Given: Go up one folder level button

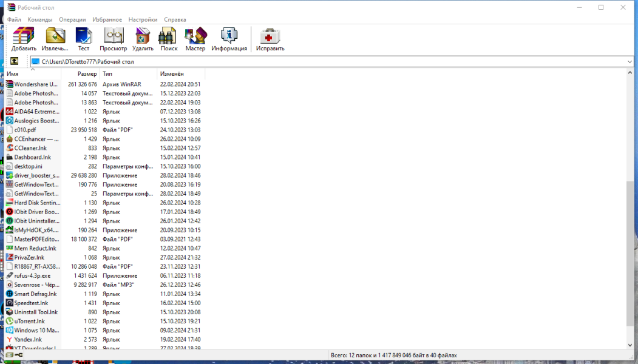Looking at the screenshot, I should 14,61.
